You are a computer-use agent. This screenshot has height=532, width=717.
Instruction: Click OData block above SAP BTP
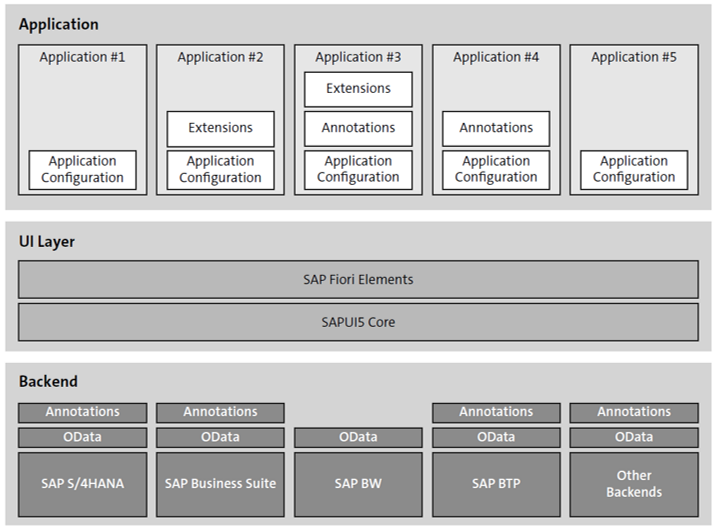click(496, 438)
